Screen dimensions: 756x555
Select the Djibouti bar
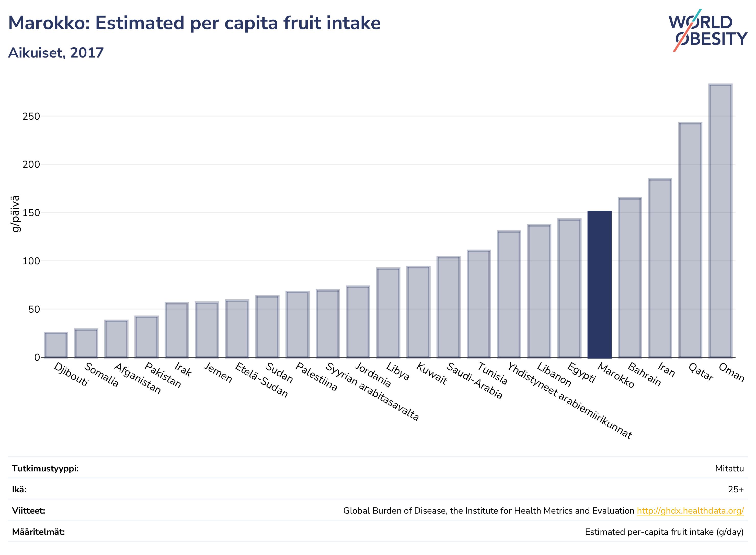pos(56,345)
